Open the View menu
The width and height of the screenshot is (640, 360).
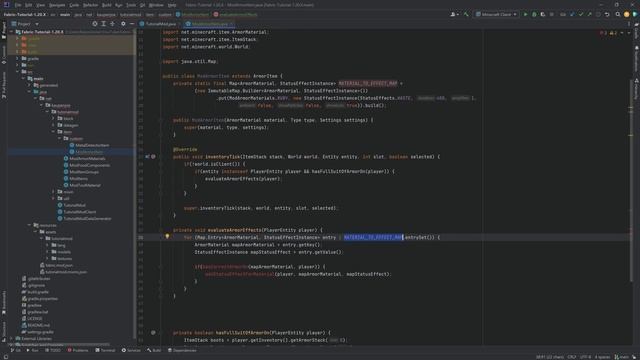[x=40, y=5]
